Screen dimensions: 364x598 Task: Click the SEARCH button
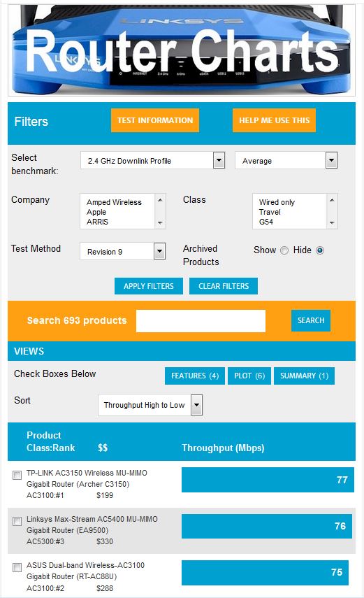pos(311,320)
